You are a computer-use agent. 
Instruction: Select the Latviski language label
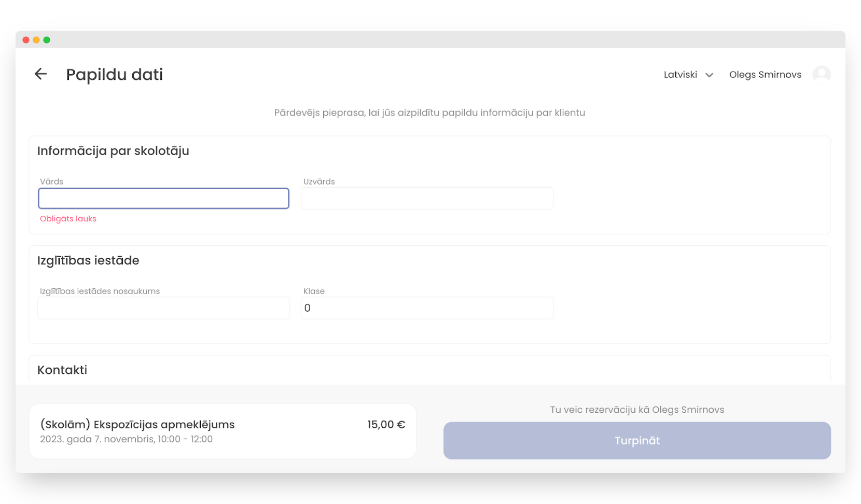(x=680, y=75)
